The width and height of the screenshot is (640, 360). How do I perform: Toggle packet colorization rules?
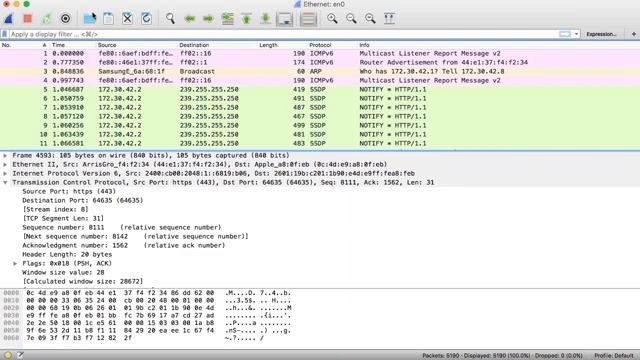pyautogui.click(x=308, y=18)
